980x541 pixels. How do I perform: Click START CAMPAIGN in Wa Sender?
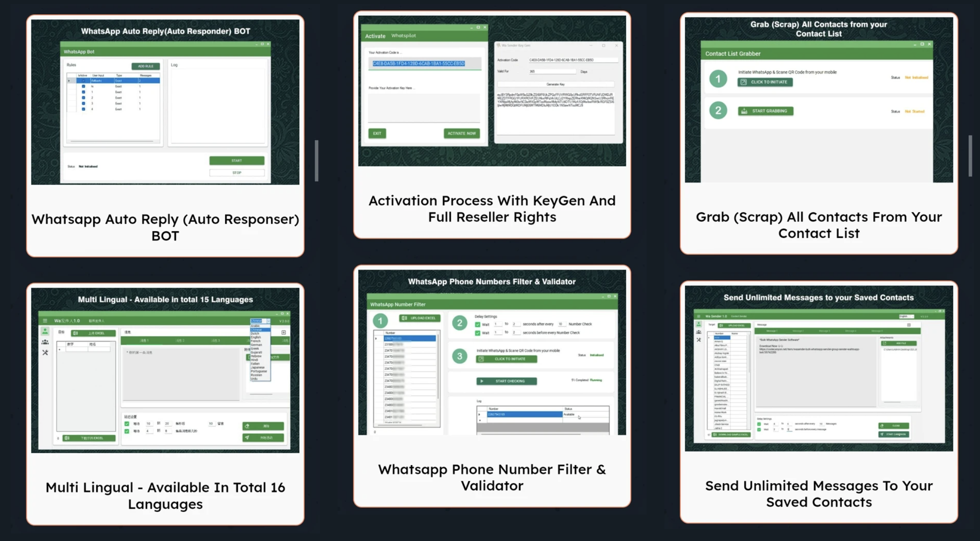pos(893,434)
